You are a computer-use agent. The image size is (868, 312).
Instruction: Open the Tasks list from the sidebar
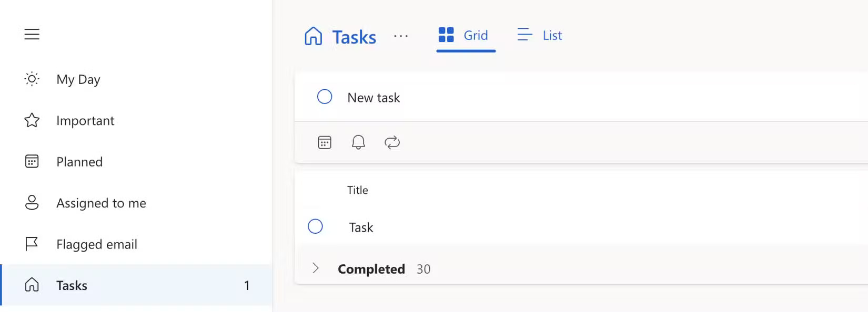[x=72, y=285]
